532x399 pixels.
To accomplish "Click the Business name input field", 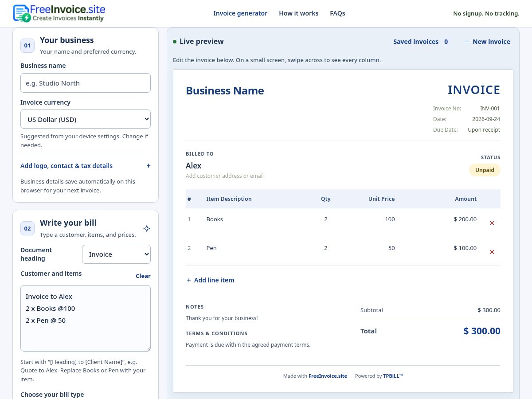I will pyautogui.click(x=86, y=83).
